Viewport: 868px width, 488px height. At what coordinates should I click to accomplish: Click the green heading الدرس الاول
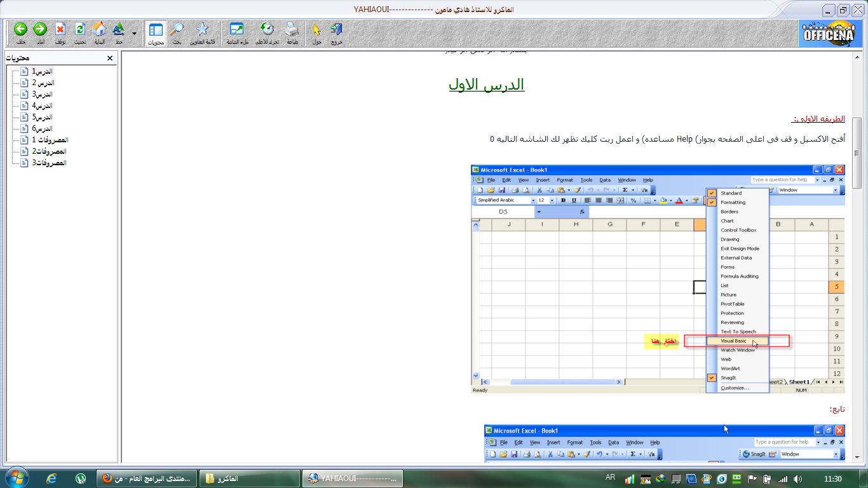pyautogui.click(x=487, y=85)
